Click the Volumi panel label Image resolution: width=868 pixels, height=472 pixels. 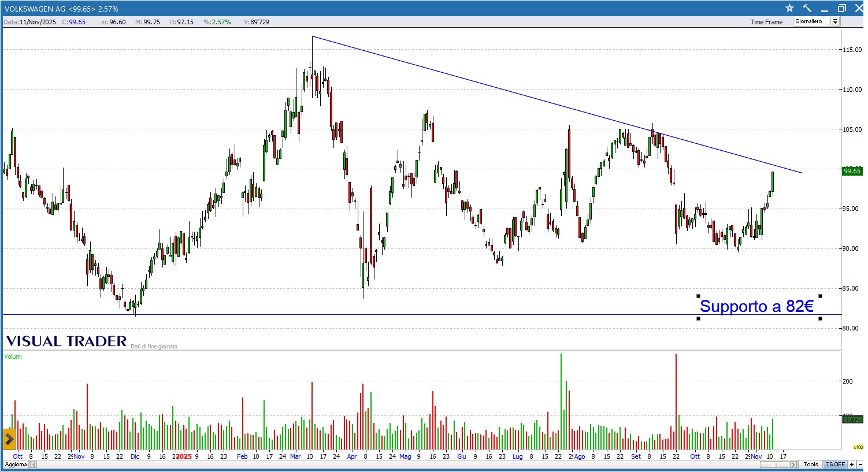[13, 356]
